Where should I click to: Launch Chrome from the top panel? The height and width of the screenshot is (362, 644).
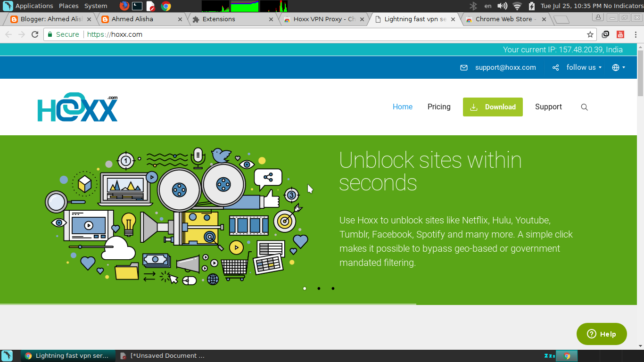165,6
